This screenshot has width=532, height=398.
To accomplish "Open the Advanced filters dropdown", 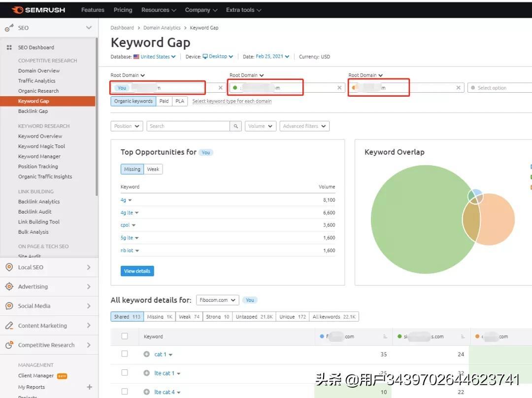I will [304, 126].
